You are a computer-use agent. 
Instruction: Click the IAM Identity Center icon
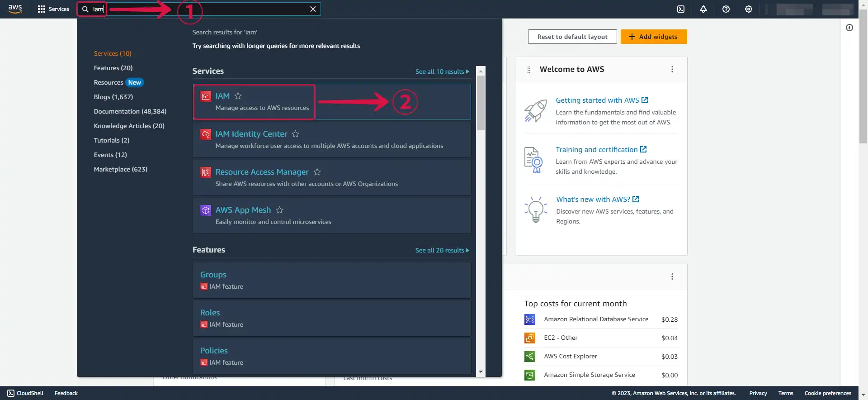206,134
